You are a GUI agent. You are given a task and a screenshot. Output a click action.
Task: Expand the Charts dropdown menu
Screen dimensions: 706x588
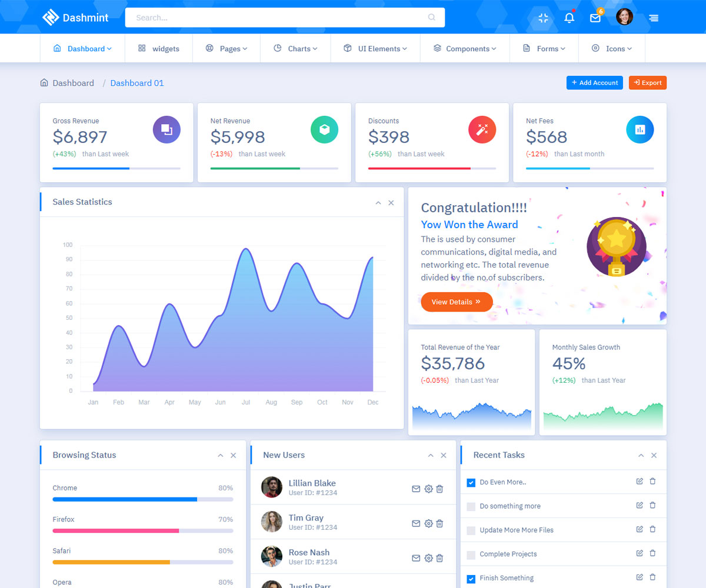pyautogui.click(x=295, y=49)
